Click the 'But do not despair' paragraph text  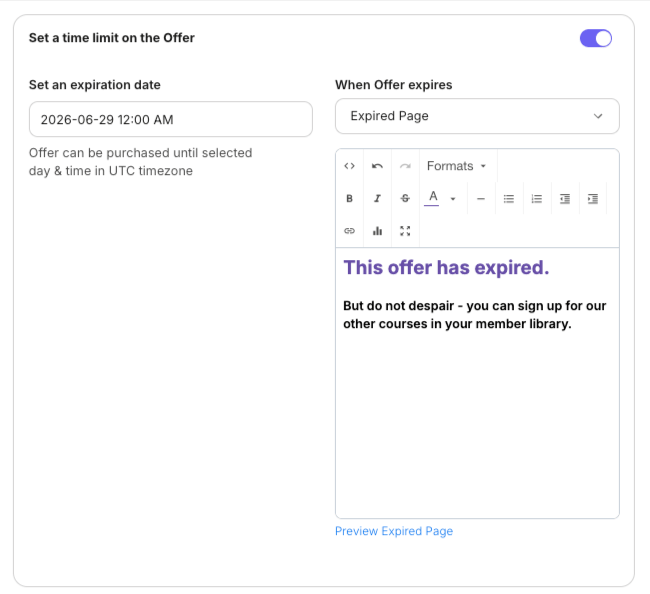(475, 315)
